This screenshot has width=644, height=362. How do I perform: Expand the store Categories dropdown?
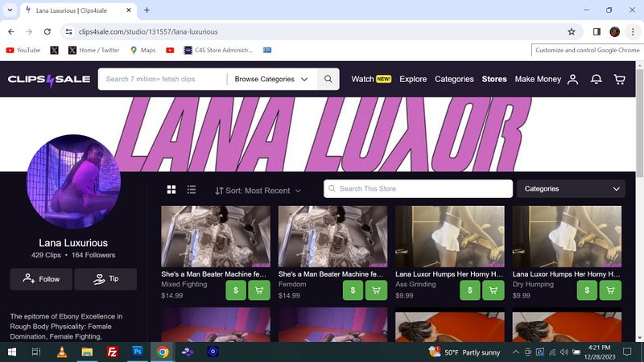(x=572, y=189)
